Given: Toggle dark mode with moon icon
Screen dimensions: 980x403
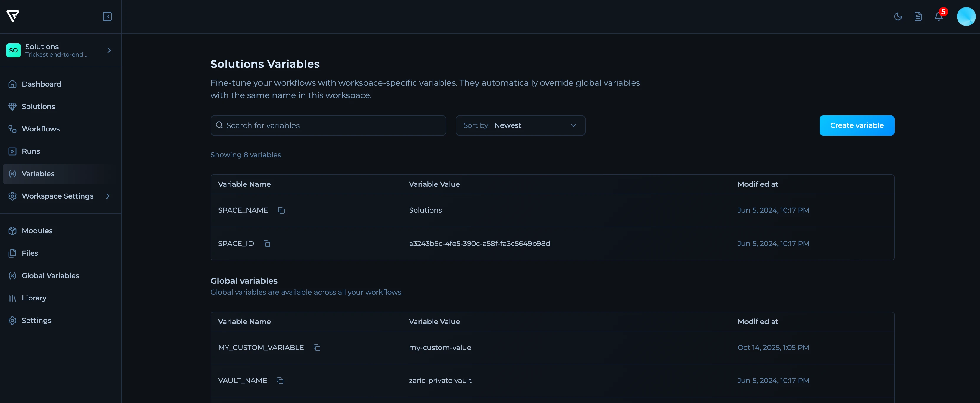Looking at the screenshot, I should point(897,16).
